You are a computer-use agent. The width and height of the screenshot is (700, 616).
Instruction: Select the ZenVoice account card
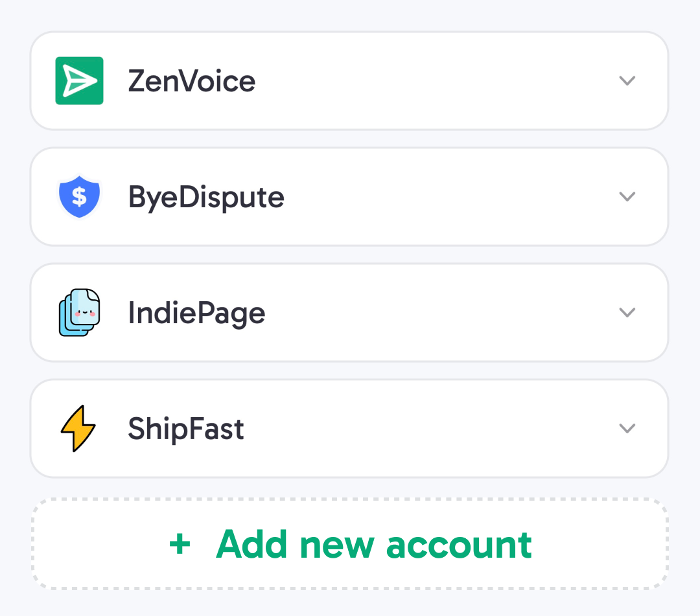(x=350, y=80)
